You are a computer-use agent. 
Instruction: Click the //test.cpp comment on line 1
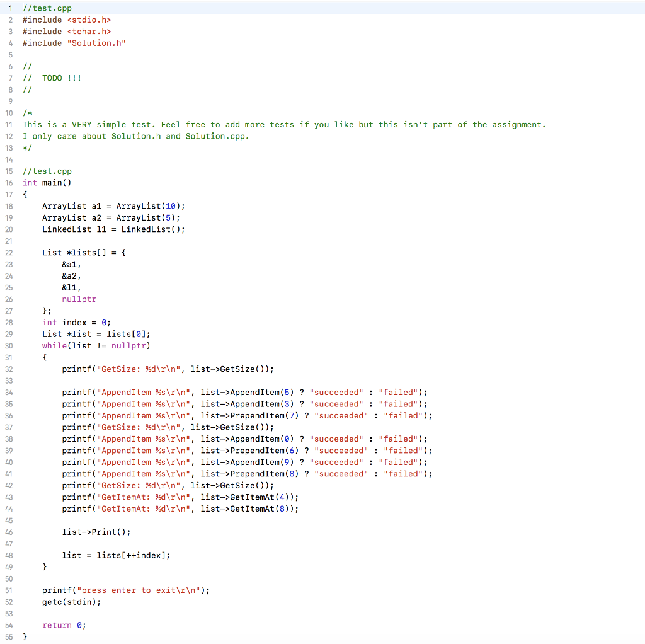click(x=47, y=8)
